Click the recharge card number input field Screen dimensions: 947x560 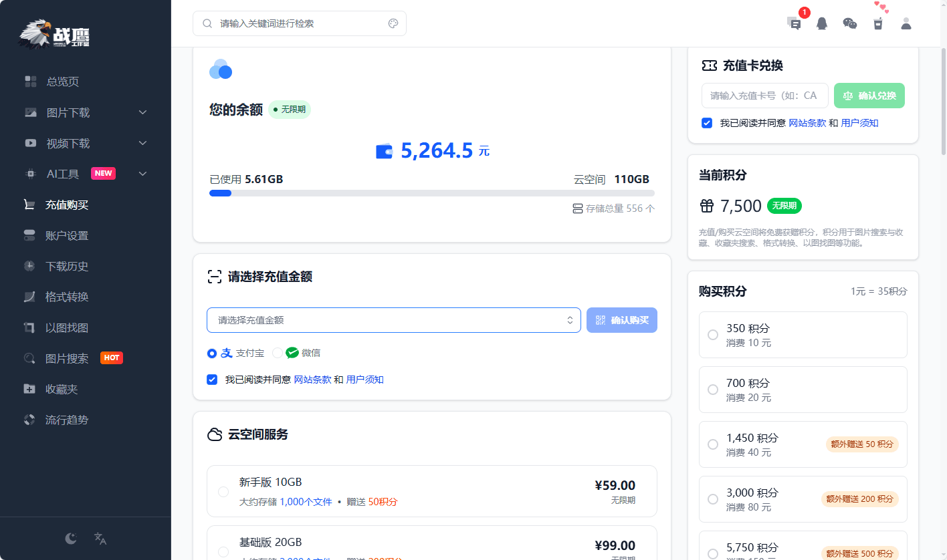(764, 96)
